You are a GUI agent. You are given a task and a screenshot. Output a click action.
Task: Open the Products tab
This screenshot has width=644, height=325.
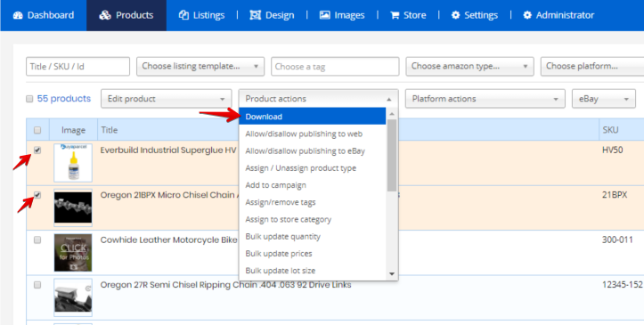126,15
